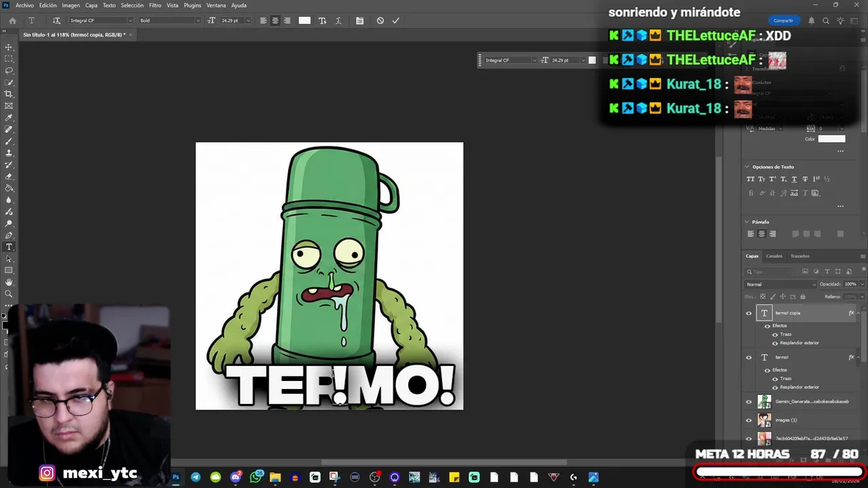Click the Color swatch in properties panel
The height and width of the screenshot is (488, 868).
tap(831, 139)
